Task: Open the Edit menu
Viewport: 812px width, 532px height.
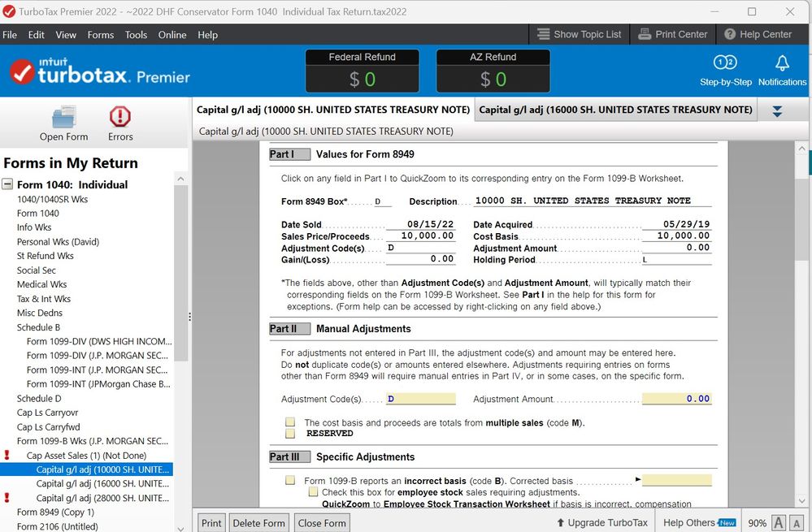Action: [37, 35]
